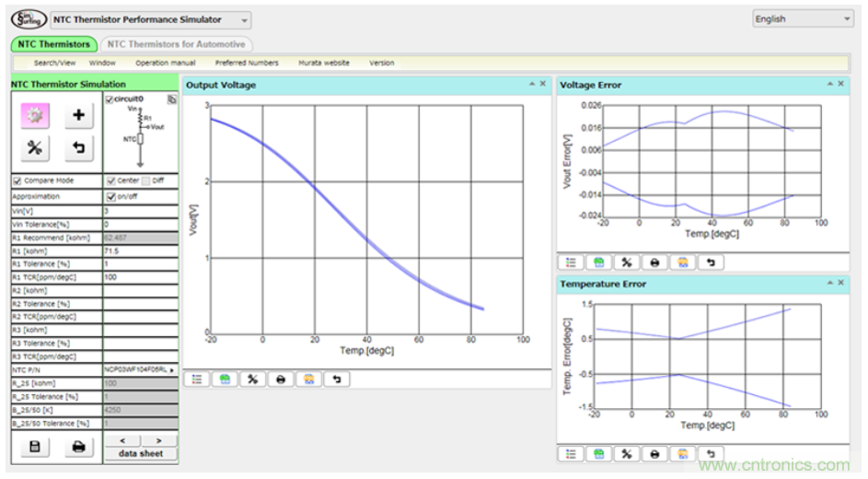The height and width of the screenshot is (479, 868).
Task: Open the Preferred Numbers menu
Action: (x=246, y=63)
